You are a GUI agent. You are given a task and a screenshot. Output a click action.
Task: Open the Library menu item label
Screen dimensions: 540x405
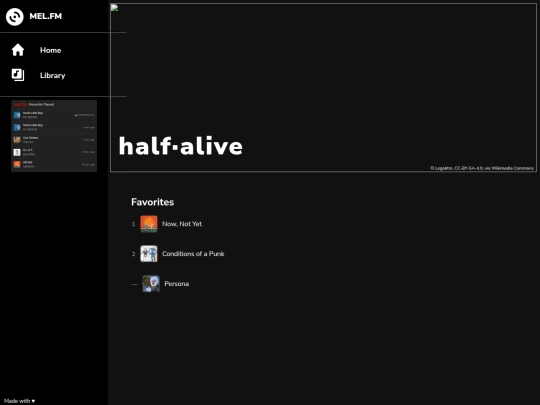pyautogui.click(x=52, y=75)
